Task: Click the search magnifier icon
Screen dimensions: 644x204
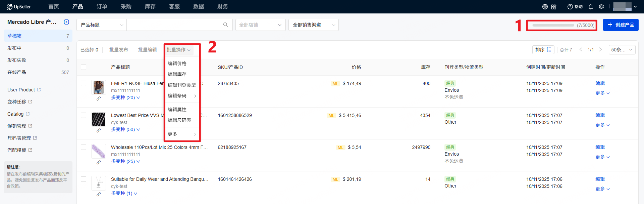Action: [225, 25]
